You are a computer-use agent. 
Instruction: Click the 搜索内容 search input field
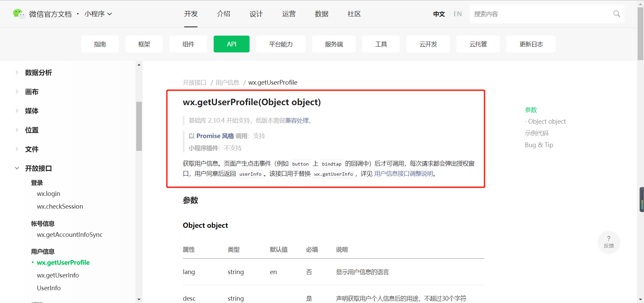click(x=537, y=14)
